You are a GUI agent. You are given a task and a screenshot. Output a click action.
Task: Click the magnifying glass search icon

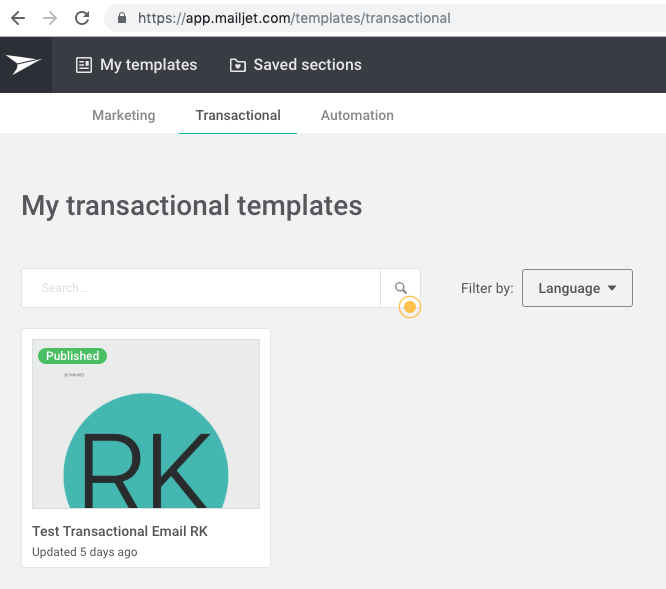[401, 288]
